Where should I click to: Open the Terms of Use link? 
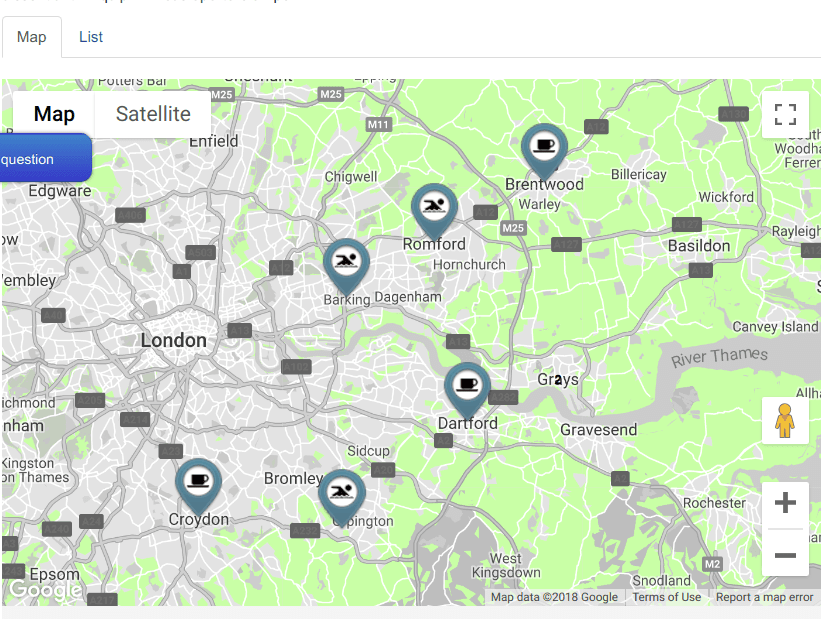pos(667,597)
